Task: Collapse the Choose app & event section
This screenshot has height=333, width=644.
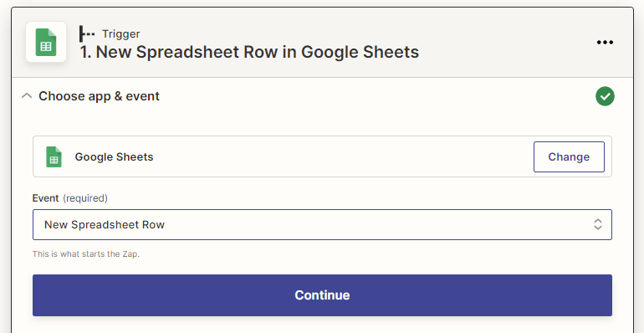Action: click(x=27, y=96)
